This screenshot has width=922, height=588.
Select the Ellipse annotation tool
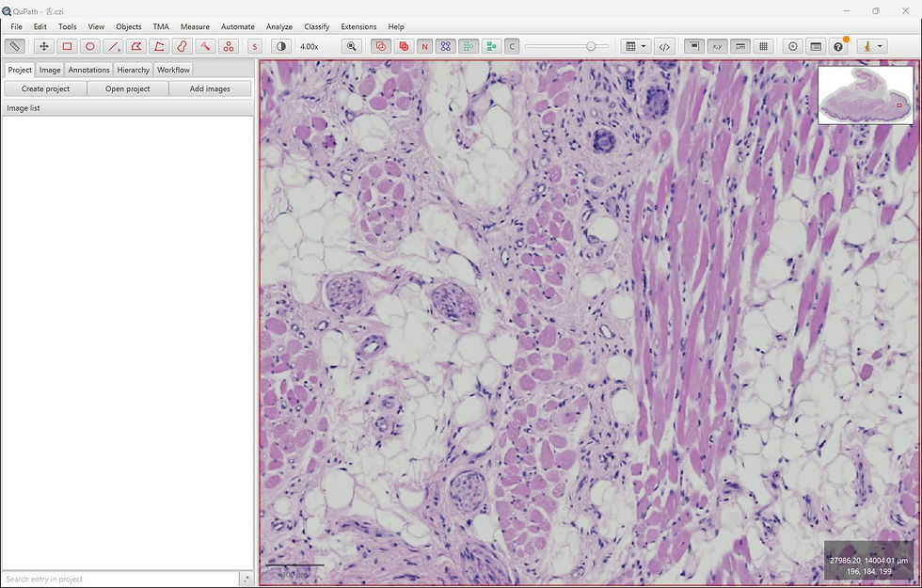click(x=90, y=46)
